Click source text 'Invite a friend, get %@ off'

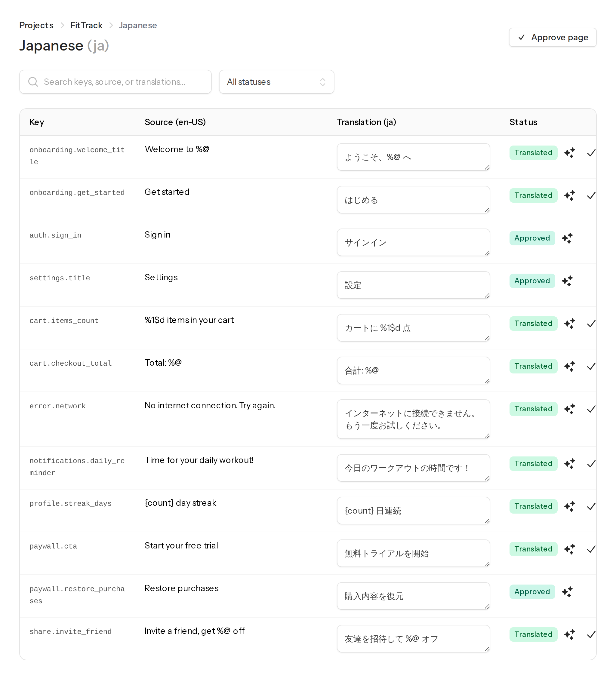click(x=195, y=631)
